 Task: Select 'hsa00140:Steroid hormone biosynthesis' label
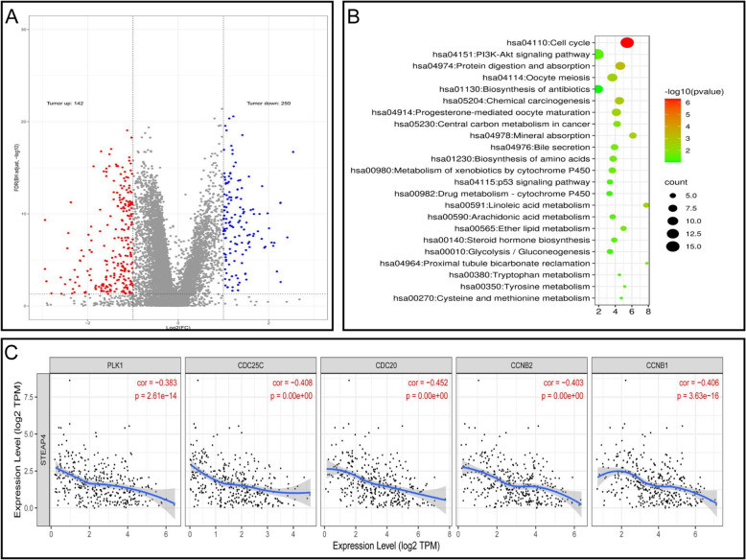pyautogui.click(x=506, y=240)
